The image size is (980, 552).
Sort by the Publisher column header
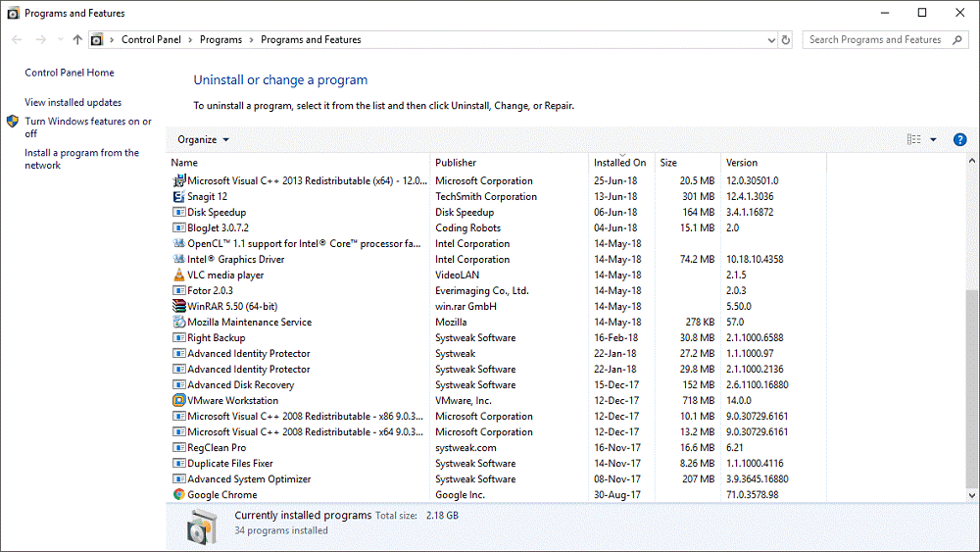510,163
